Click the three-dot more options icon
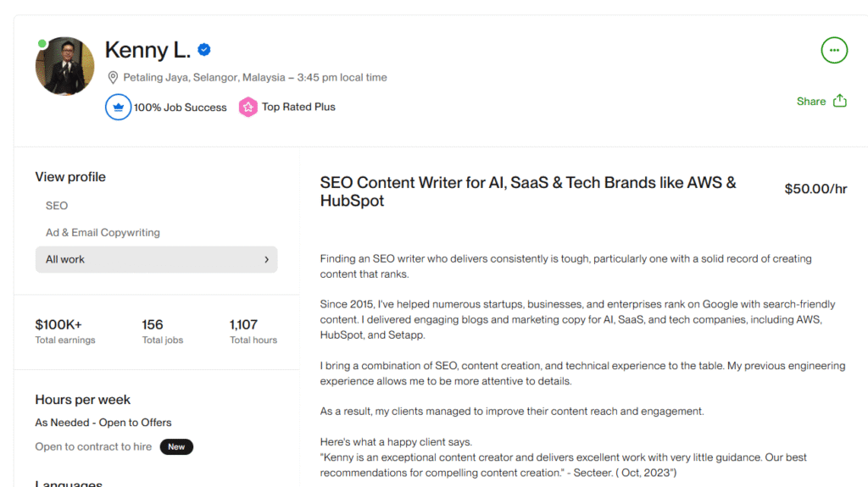The width and height of the screenshot is (868, 487). 834,50
